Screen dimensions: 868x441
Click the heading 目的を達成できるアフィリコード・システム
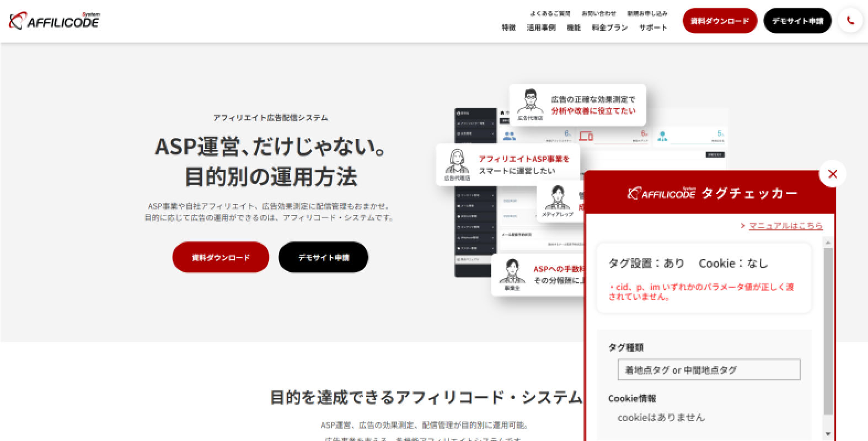click(426, 397)
